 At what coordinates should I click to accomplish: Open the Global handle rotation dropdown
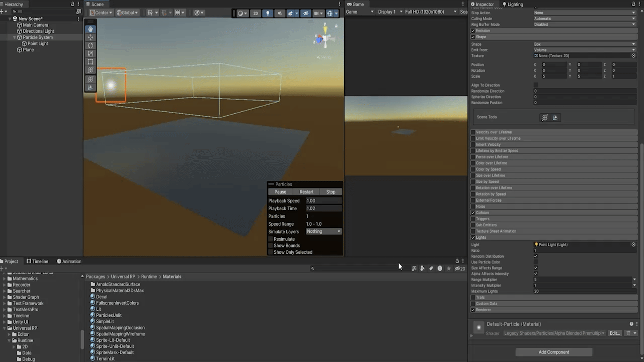pyautogui.click(x=127, y=13)
